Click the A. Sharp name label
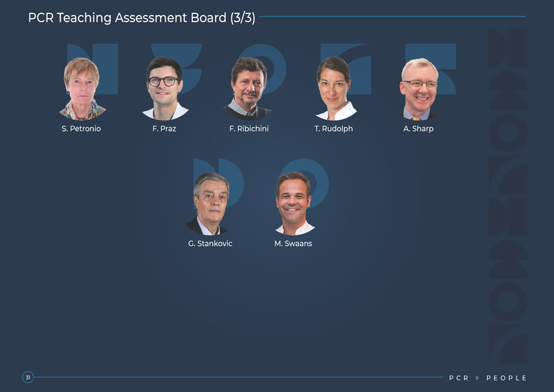The image size is (554, 392). click(419, 129)
